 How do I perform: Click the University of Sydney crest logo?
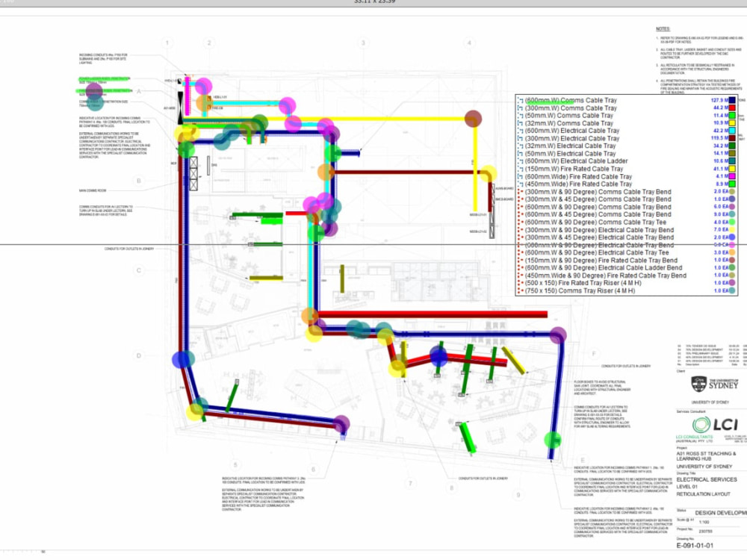coord(699,384)
